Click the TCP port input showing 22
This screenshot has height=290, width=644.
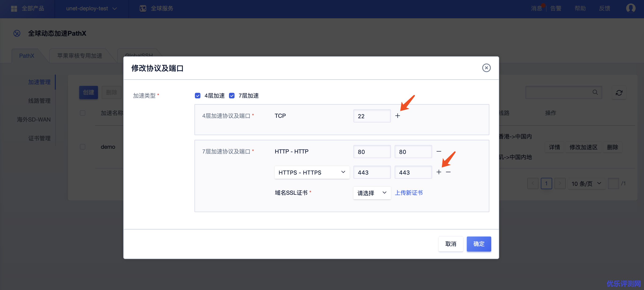[372, 116]
